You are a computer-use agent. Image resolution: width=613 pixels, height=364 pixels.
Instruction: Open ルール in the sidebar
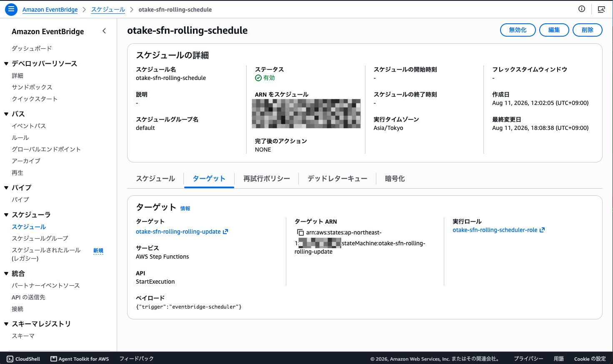click(x=20, y=137)
